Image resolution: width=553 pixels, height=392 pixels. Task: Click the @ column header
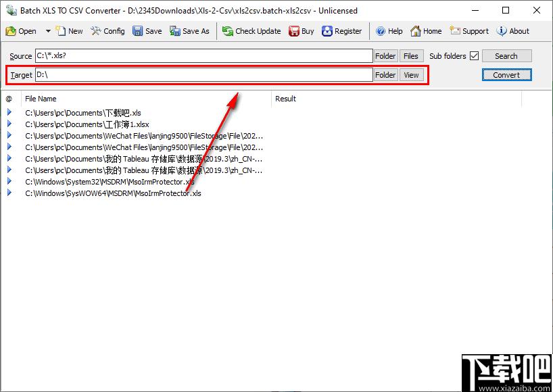(11, 99)
